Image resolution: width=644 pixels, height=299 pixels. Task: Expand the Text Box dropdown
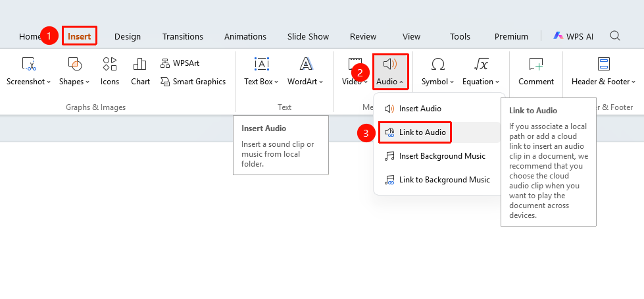276,82
